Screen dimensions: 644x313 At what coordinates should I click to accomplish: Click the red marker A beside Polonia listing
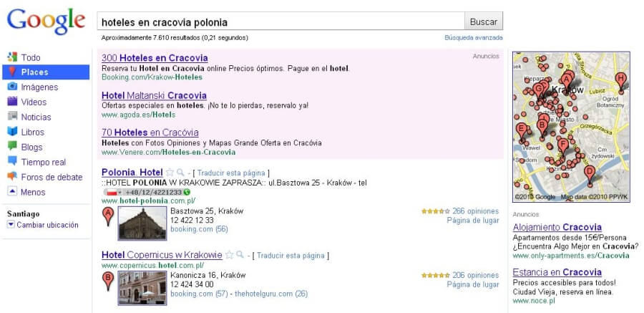coord(109,216)
